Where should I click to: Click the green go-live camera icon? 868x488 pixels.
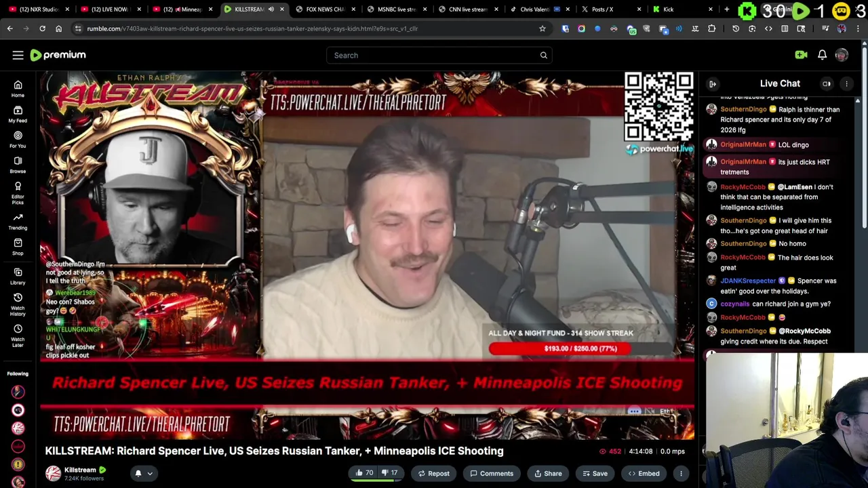pyautogui.click(x=801, y=55)
